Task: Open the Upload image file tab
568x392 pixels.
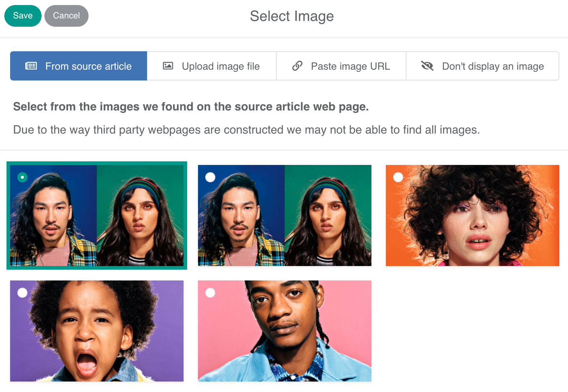Action: click(220, 66)
